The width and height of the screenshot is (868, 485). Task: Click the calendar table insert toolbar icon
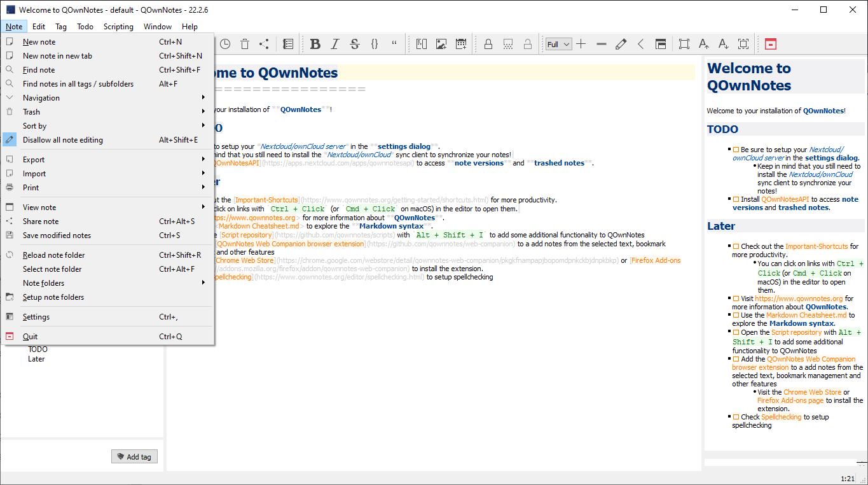coord(461,44)
